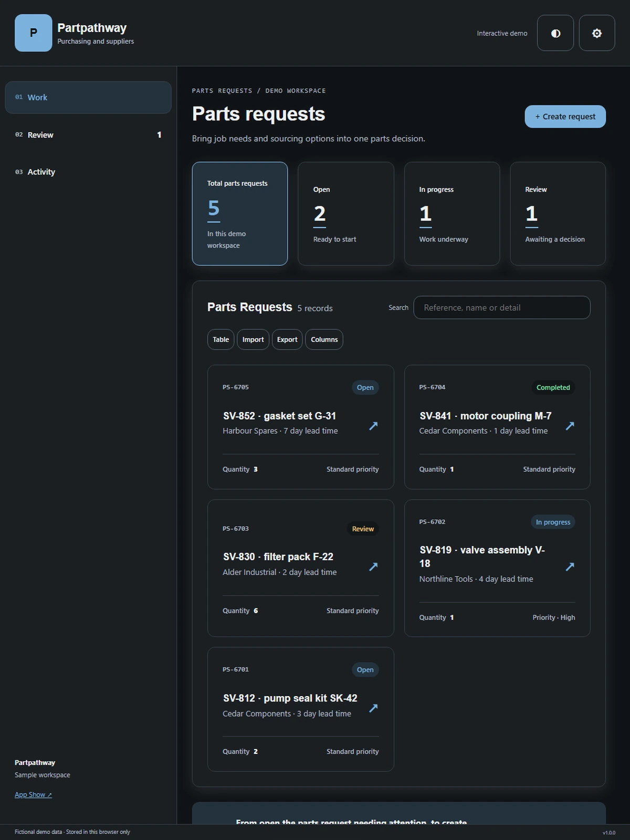Screen dimensions: 630x840
Task: Click the 5 records count
Action: [315, 308]
